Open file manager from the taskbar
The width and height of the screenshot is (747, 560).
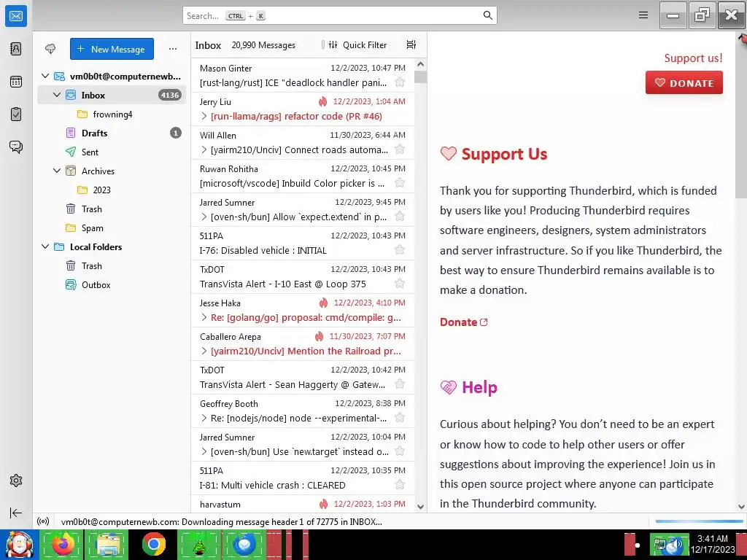coord(108,544)
